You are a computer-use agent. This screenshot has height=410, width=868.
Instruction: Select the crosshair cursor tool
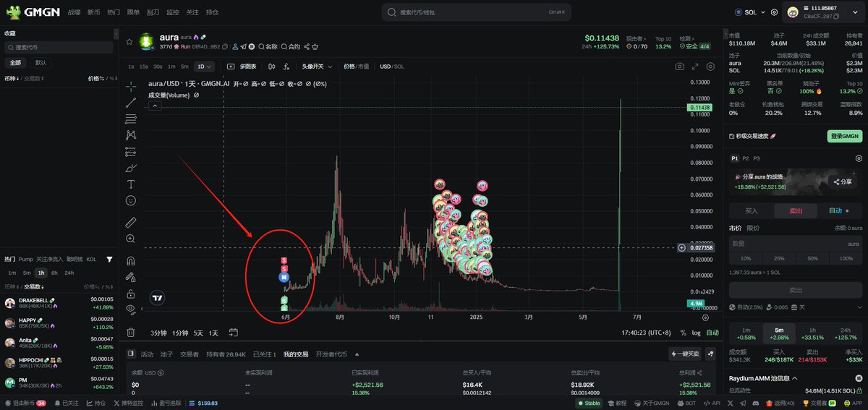(131, 85)
